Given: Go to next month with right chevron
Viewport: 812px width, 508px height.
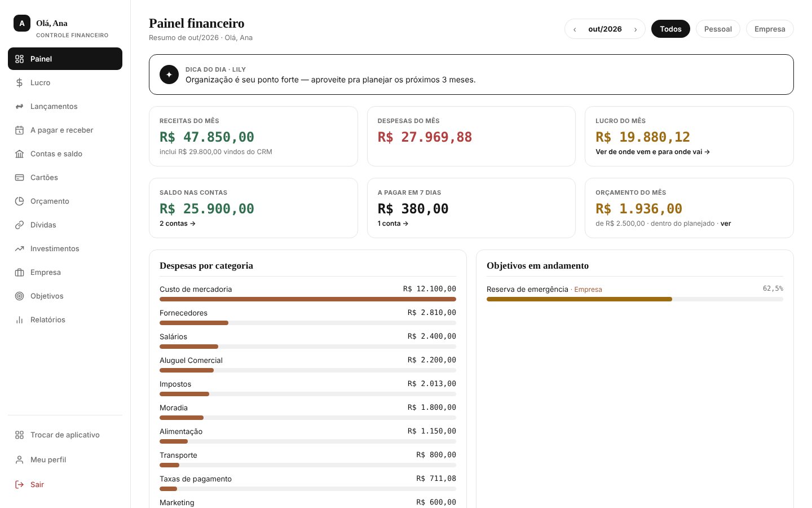Looking at the screenshot, I should click(636, 29).
